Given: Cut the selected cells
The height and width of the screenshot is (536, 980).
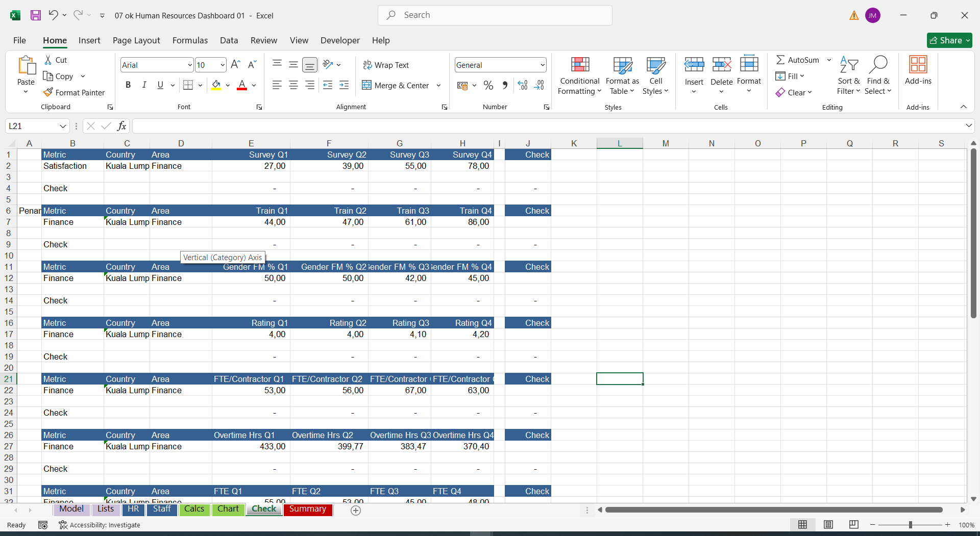Looking at the screenshot, I should pos(56,60).
